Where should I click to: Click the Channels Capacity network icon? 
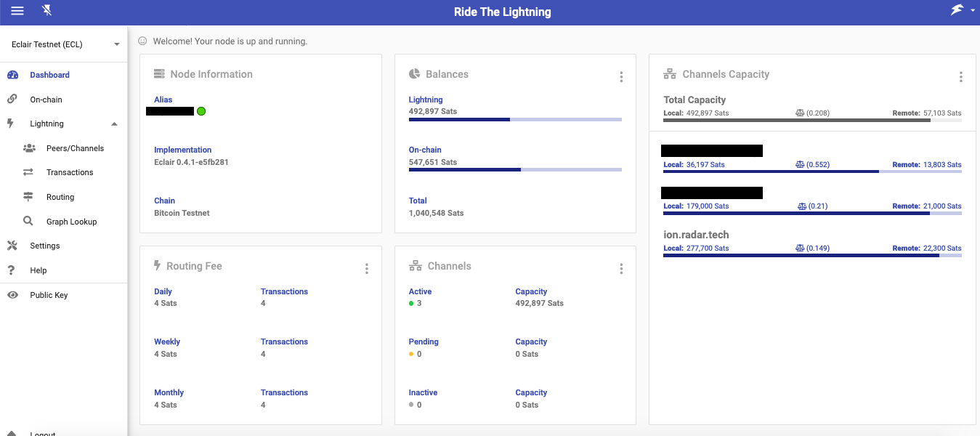tap(670, 74)
